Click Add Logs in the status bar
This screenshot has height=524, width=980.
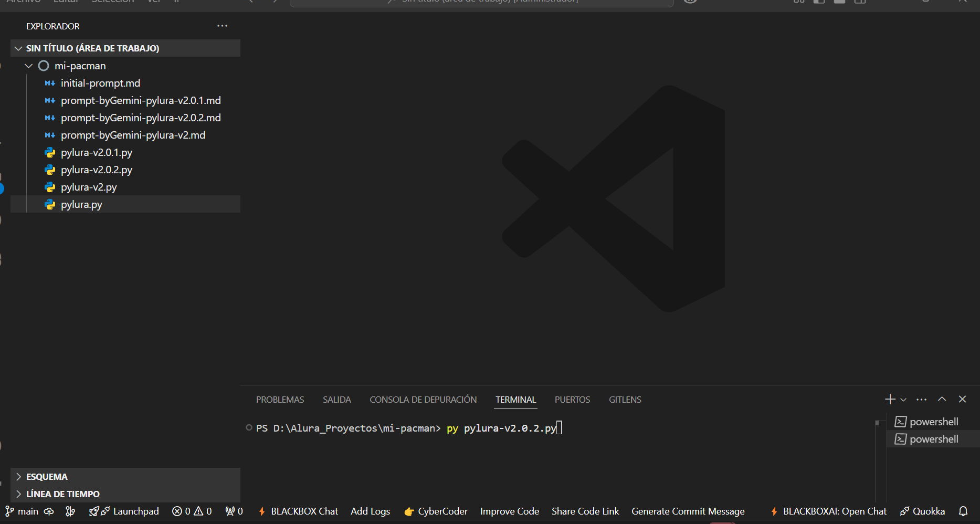coord(371,511)
